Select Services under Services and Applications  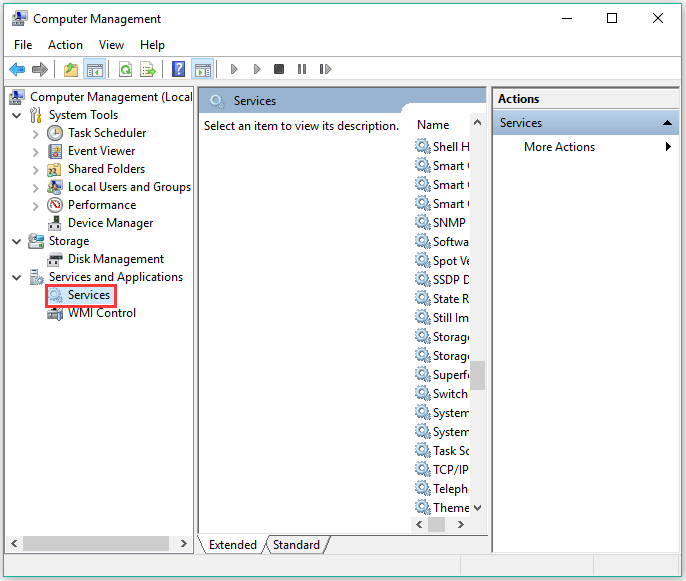click(x=89, y=295)
